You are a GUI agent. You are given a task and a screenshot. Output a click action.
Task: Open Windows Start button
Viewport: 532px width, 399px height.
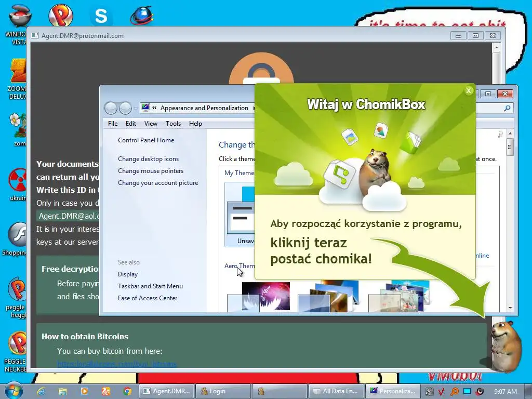[14, 391]
